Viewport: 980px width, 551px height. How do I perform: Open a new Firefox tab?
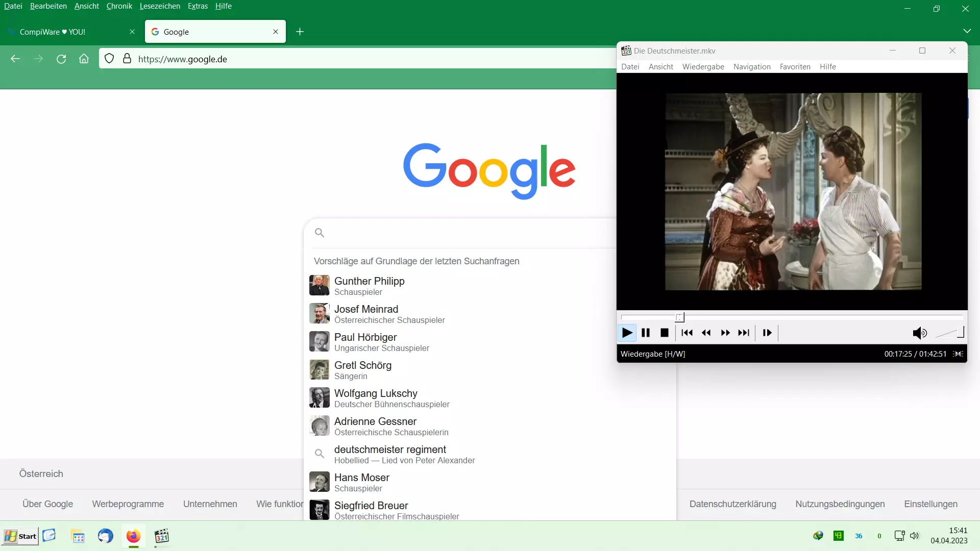pyautogui.click(x=300, y=32)
